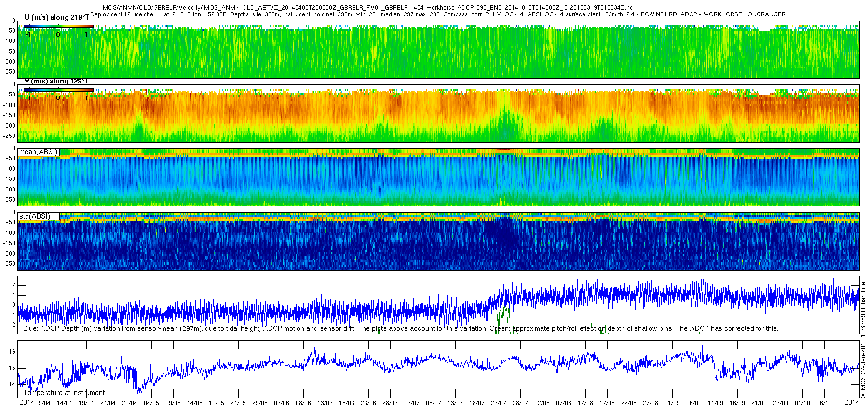Viewport: 868px width, 410px height.
Task: Click the '-250' depth tick on the U velocity panel
Action: click(10, 72)
